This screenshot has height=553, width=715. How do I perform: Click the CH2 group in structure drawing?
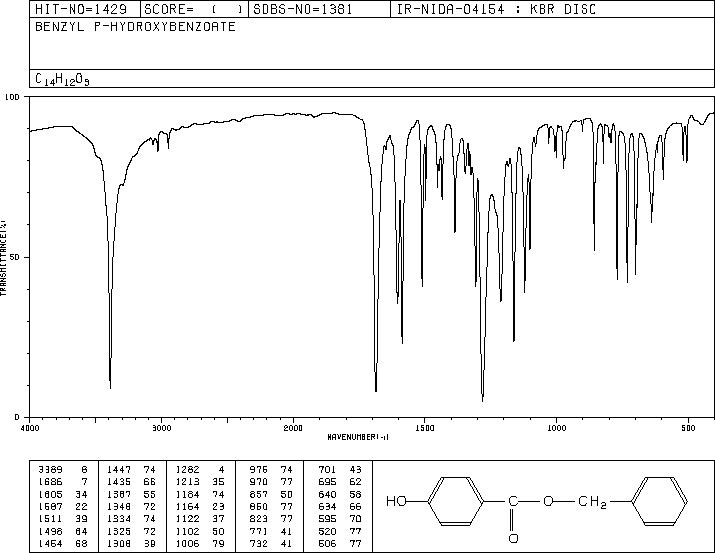[592, 502]
